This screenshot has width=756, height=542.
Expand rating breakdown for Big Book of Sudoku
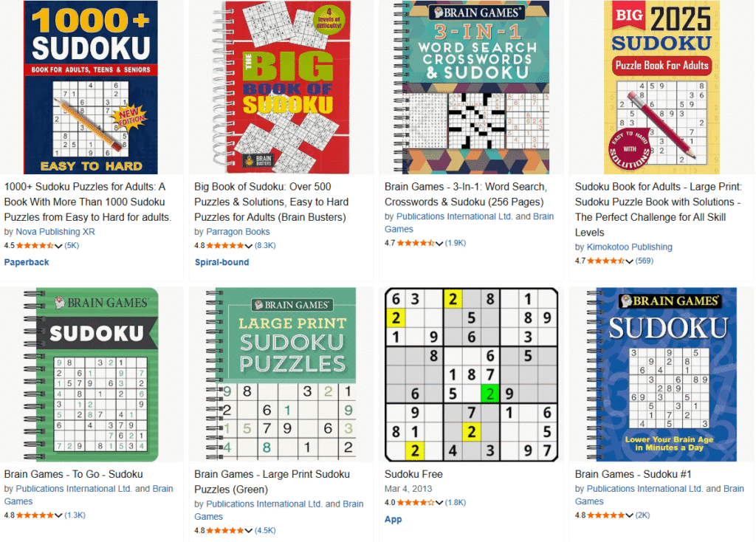[249, 246]
